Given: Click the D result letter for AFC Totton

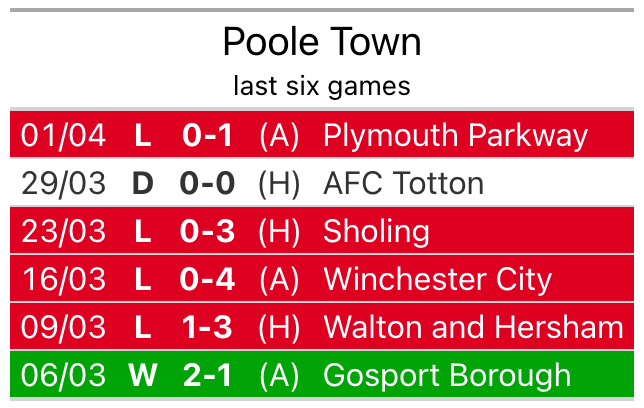Looking at the screenshot, I should [x=143, y=183].
